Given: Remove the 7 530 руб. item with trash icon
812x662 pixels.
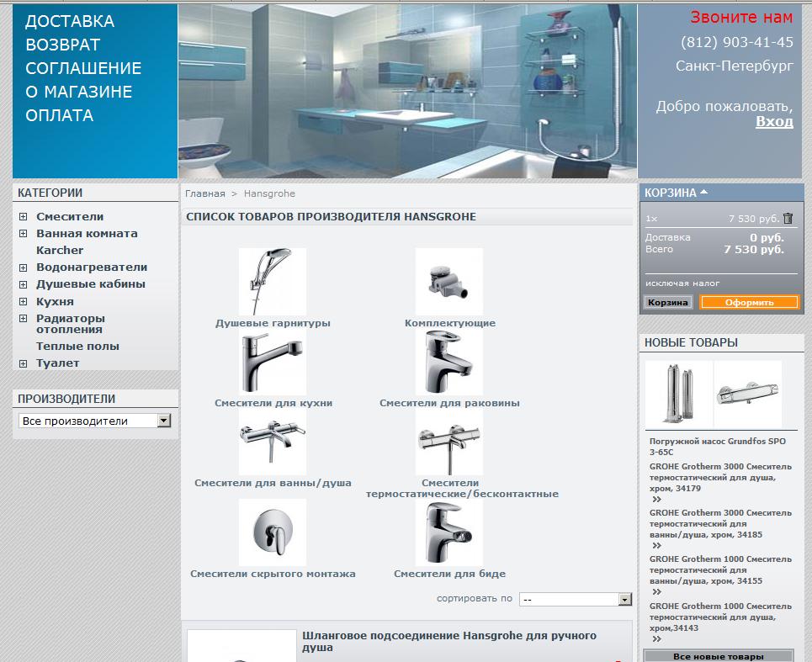Looking at the screenshot, I should pyautogui.click(x=788, y=219).
